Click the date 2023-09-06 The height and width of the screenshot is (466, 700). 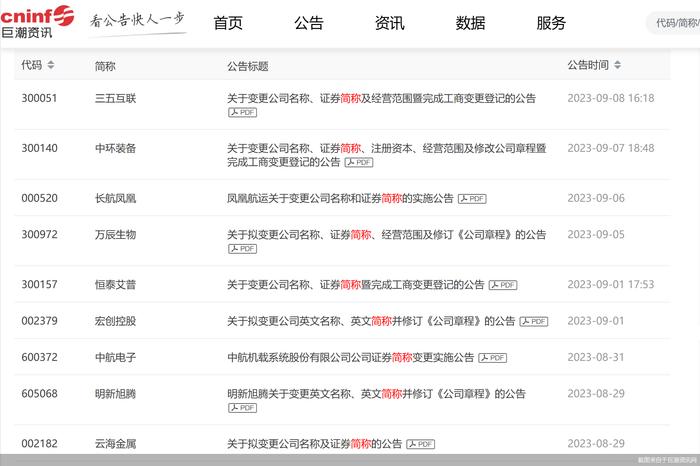tap(596, 198)
